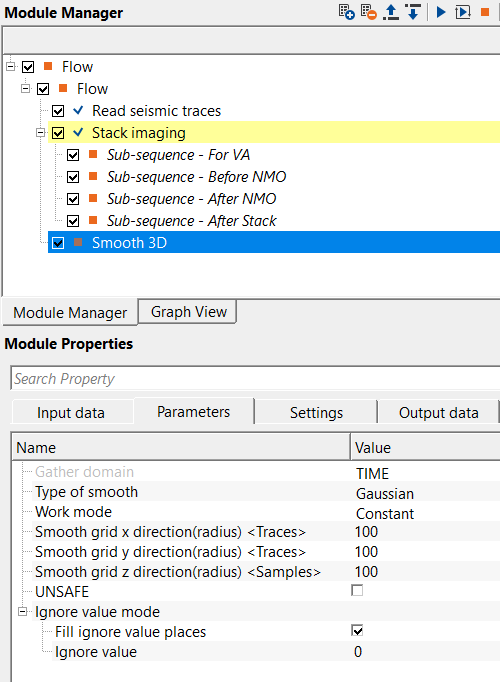The image size is (500, 682).
Task: Disable Fill ignore value places checkbox
Action: (x=357, y=631)
